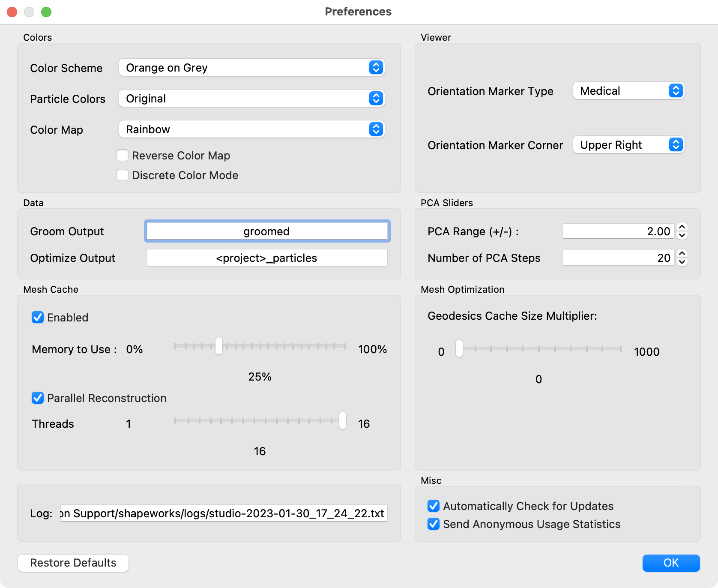Click the '100%' memory maximum label
This screenshot has height=588, width=718.
372,349
